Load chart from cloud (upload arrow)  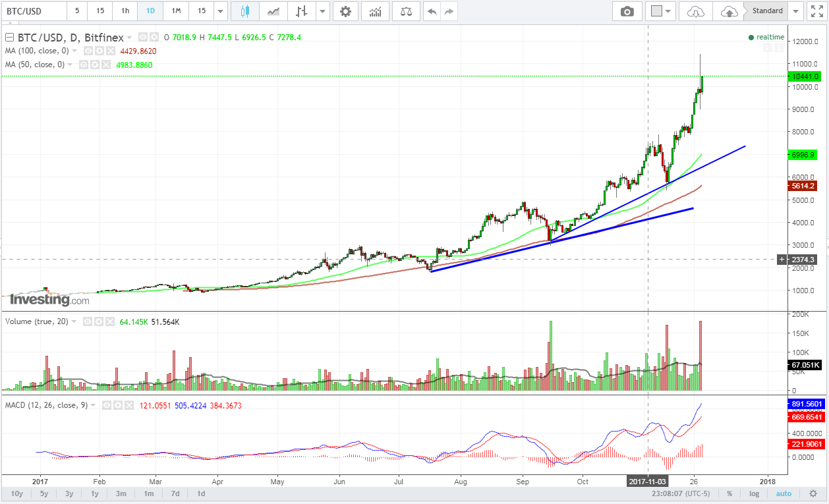[x=729, y=11]
